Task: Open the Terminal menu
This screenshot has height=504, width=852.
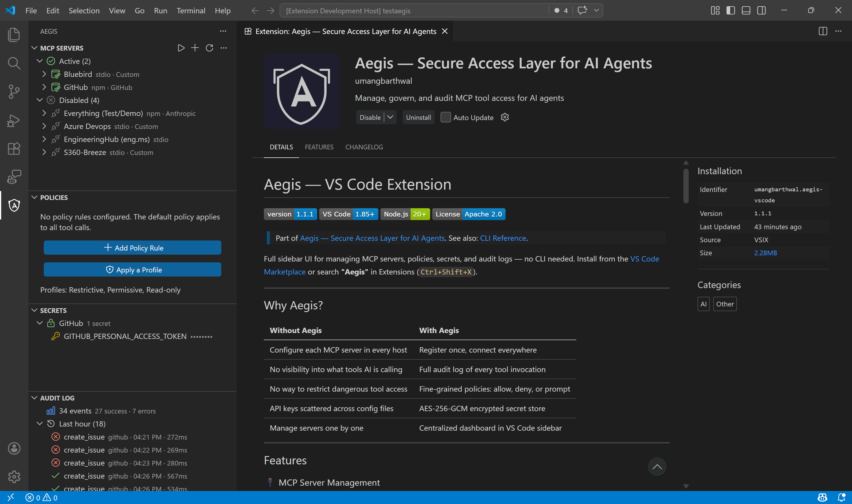Action: coord(191,11)
